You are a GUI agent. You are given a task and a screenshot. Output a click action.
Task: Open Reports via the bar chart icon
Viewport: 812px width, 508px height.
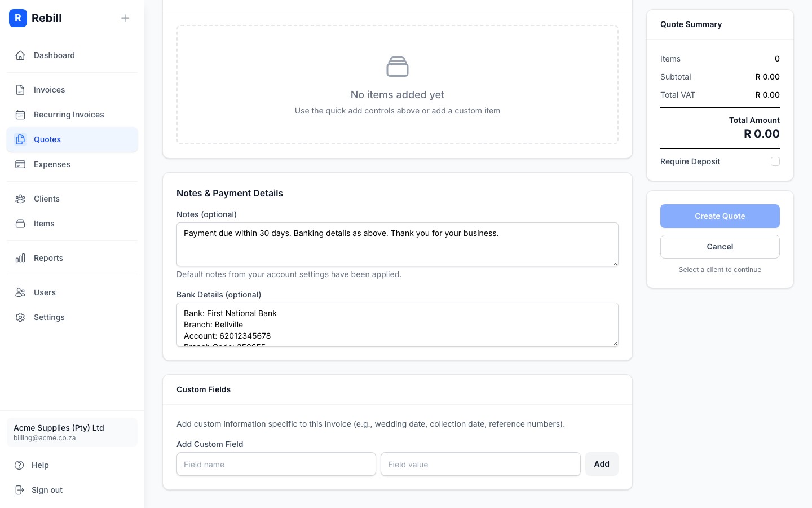tap(20, 258)
